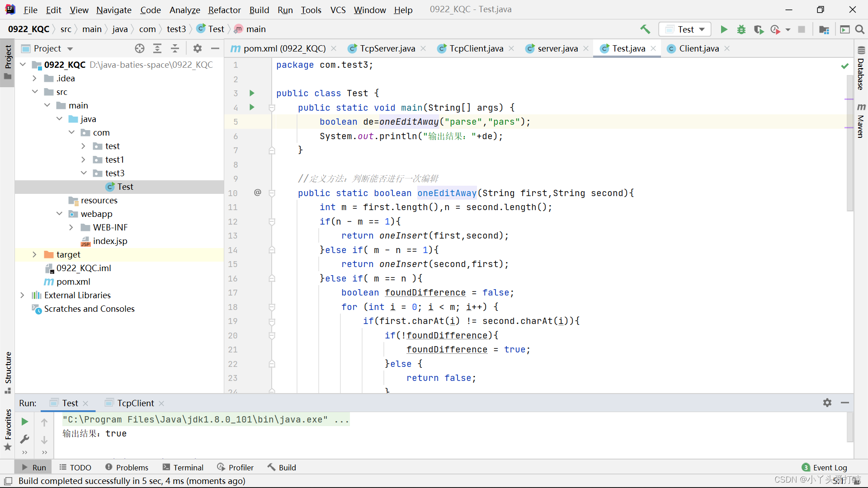Open the TODO tool window
Screen dimensions: 868x488
coord(75,467)
